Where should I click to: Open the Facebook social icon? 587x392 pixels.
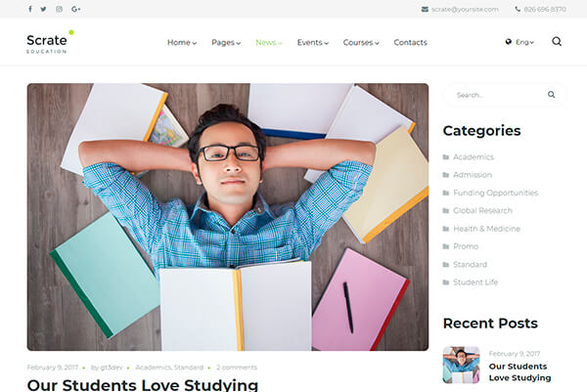click(x=30, y=9)
